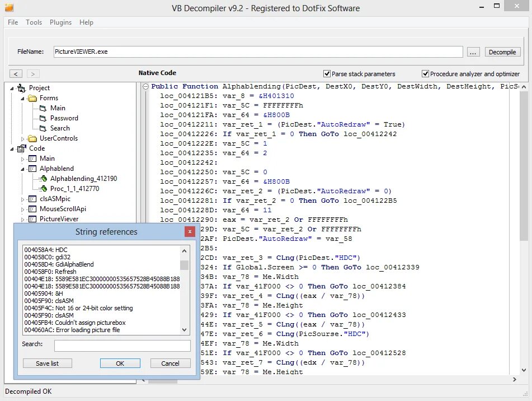
Task: Click Cancel in String references dialog
Action: click(170, 363)
